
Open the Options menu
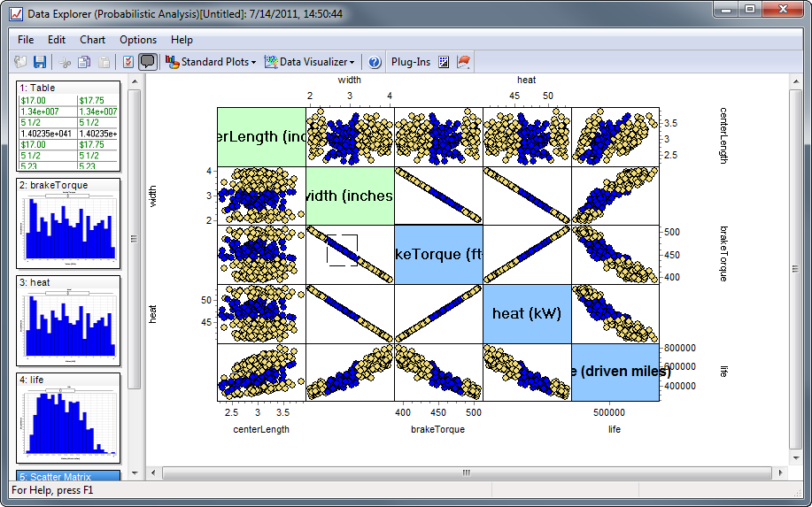click(138, 40)
